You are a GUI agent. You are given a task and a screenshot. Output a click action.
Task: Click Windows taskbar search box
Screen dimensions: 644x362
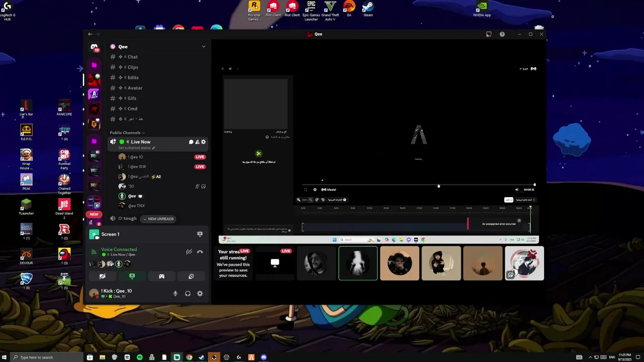pyautogui.click(x=47, y=357)
